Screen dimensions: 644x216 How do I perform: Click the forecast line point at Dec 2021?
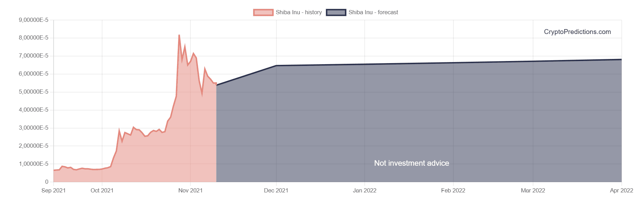pos(276,66)
